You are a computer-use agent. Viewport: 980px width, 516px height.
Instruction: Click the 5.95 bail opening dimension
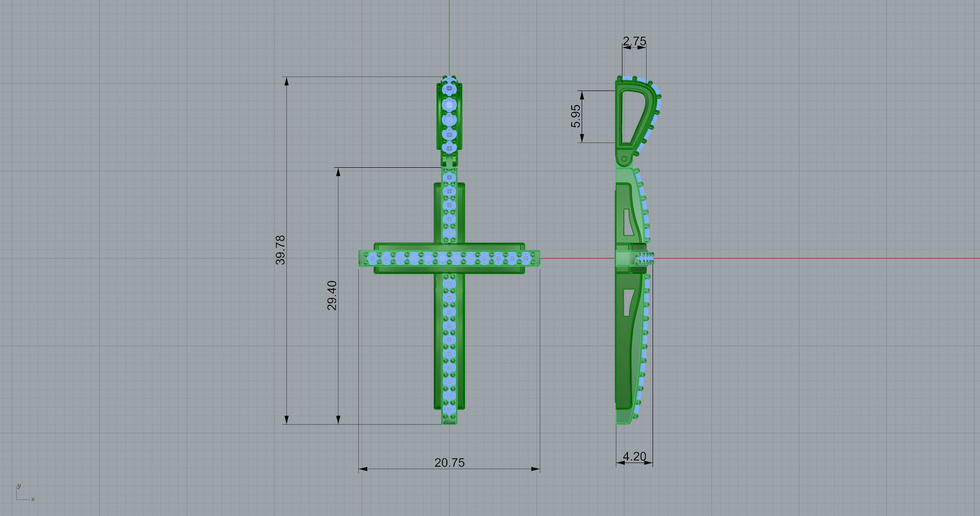[x=576, y=117]
